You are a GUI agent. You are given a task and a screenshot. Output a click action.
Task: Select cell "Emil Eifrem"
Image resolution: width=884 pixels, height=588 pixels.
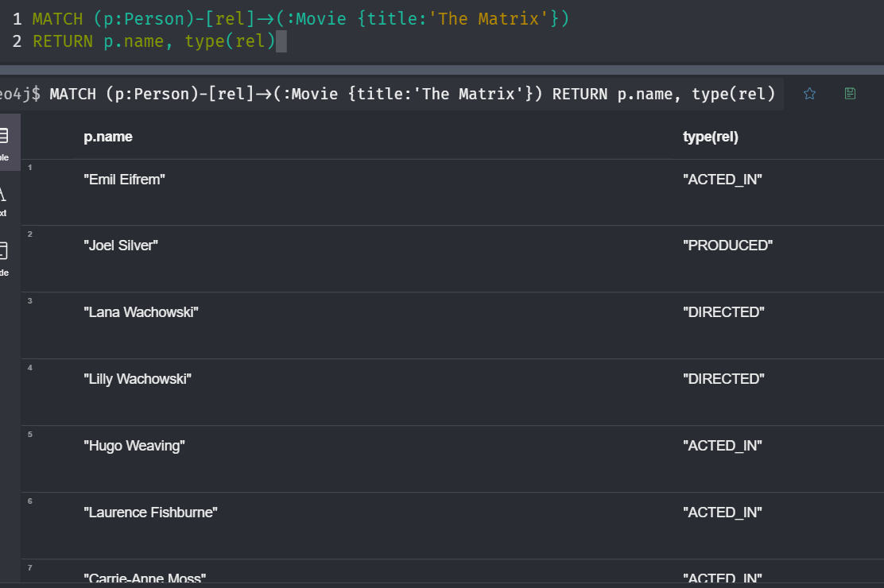click(x=125, y=180)
